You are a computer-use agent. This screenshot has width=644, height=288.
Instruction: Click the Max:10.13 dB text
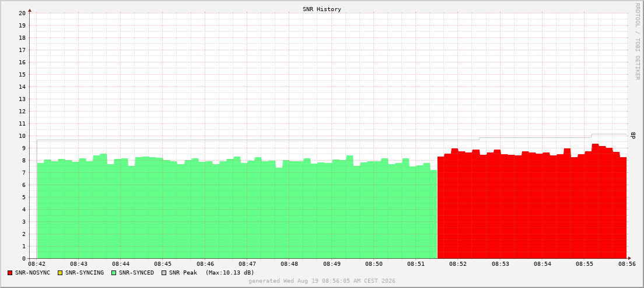pyautogui.click(x=230, y=273)
